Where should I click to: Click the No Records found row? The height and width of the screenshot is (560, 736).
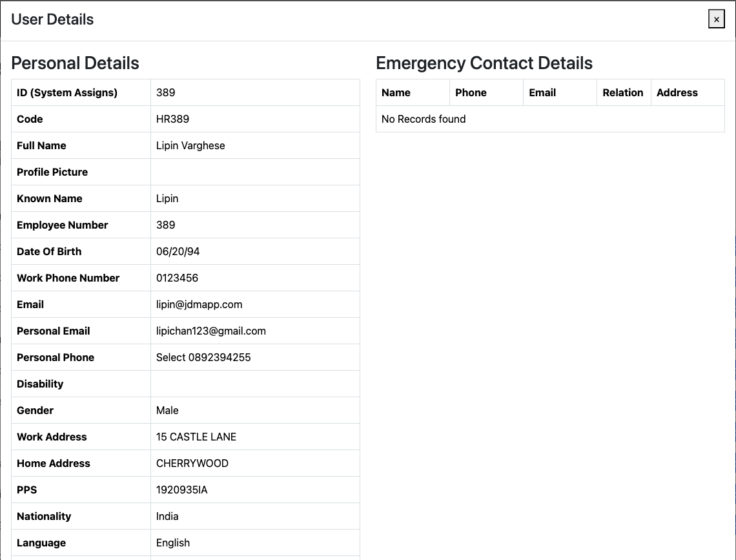423,119
